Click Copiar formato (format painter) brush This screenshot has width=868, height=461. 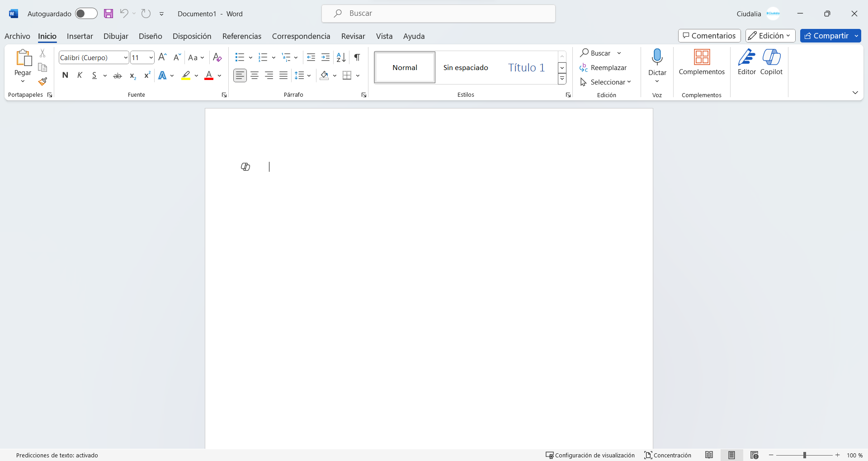[x=42, y=82]
